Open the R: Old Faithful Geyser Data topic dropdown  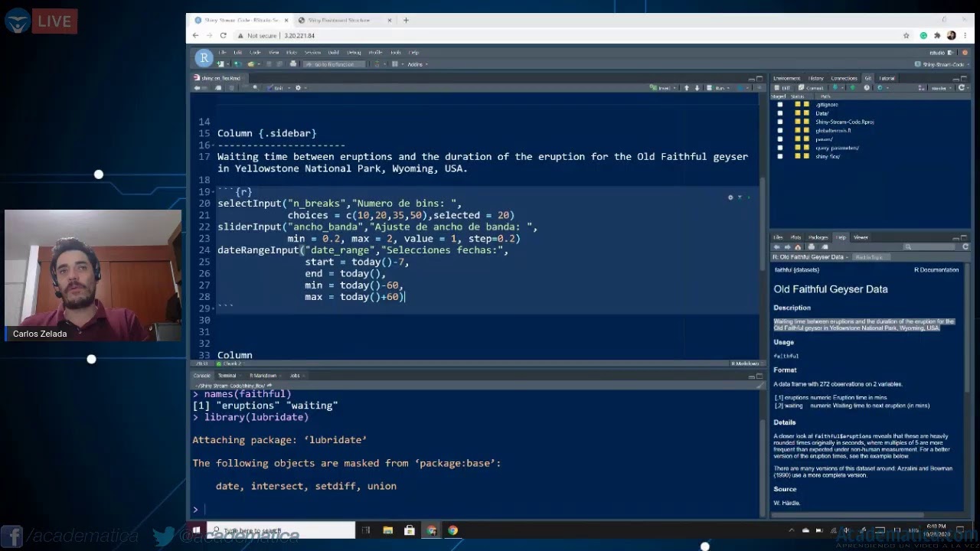tap(810, 257)
